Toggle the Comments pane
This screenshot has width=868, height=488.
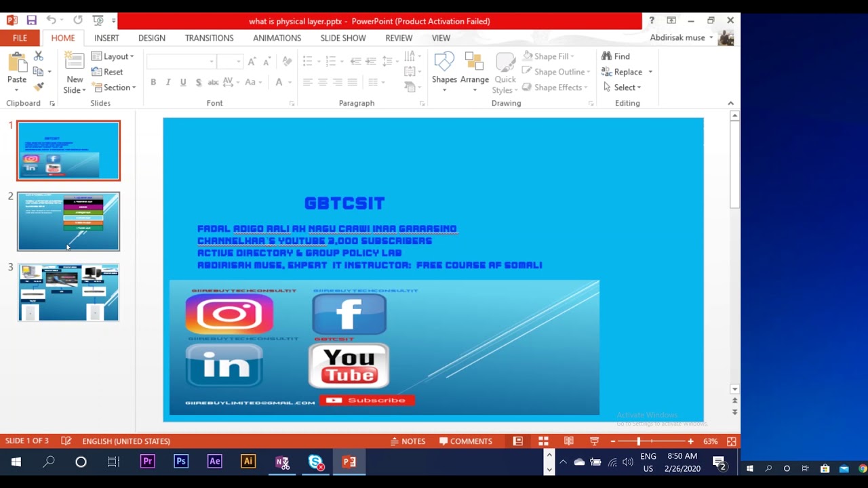coord(466,441)
